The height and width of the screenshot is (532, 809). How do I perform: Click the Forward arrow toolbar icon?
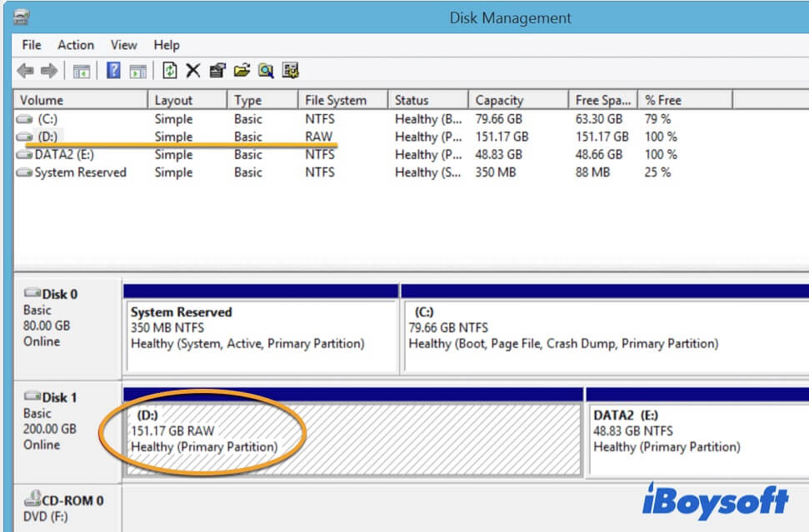tap(49, 71)
